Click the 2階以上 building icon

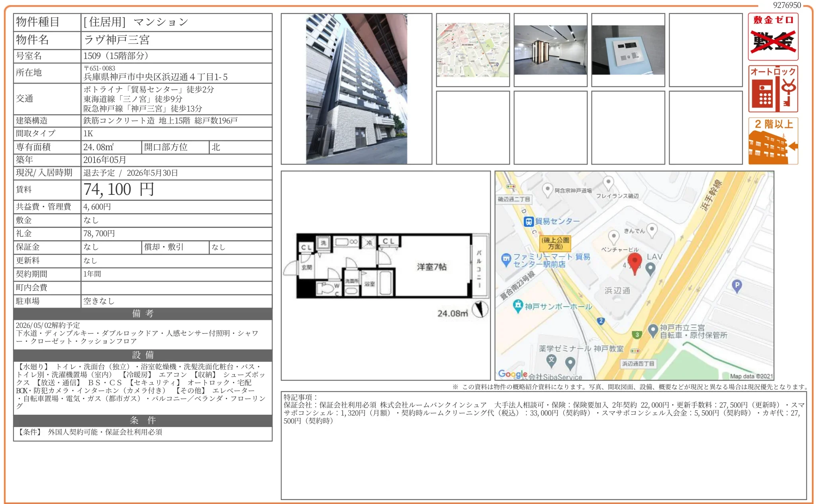click(x=773, y=141)
